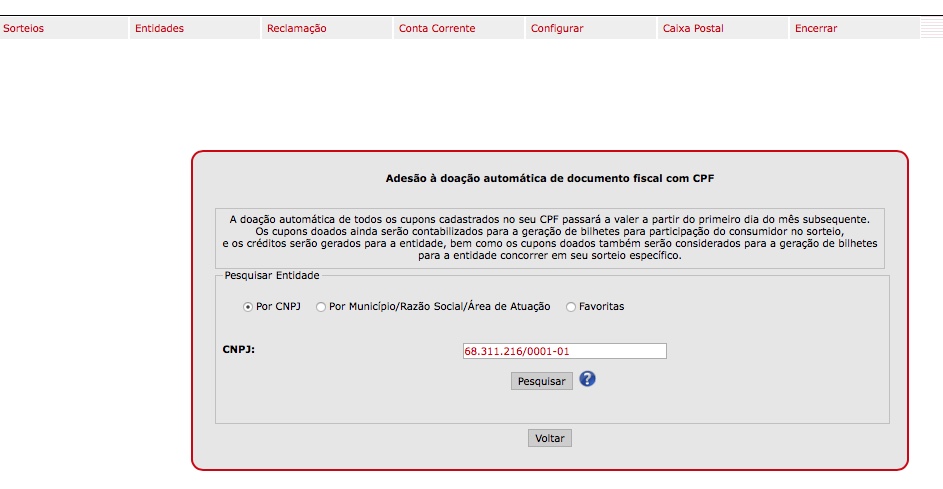Select the Por CNPJ radio button
The image size is (943, 489).
pyautogui.click(x=248, y=307)
